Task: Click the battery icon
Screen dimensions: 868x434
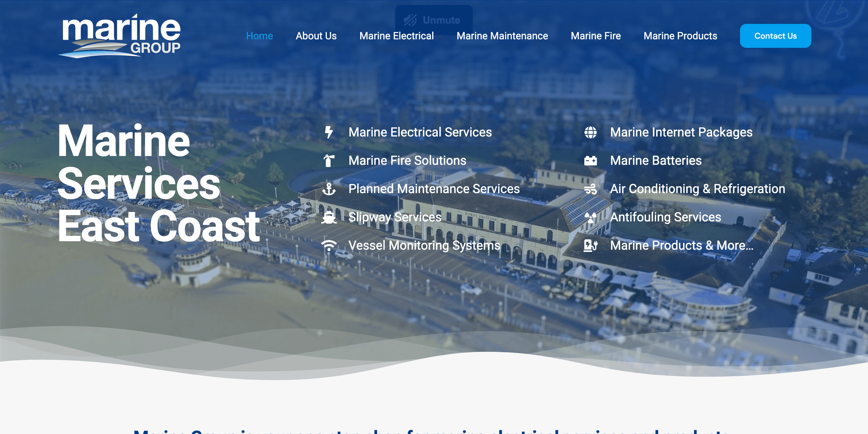Action: (590, 161)
